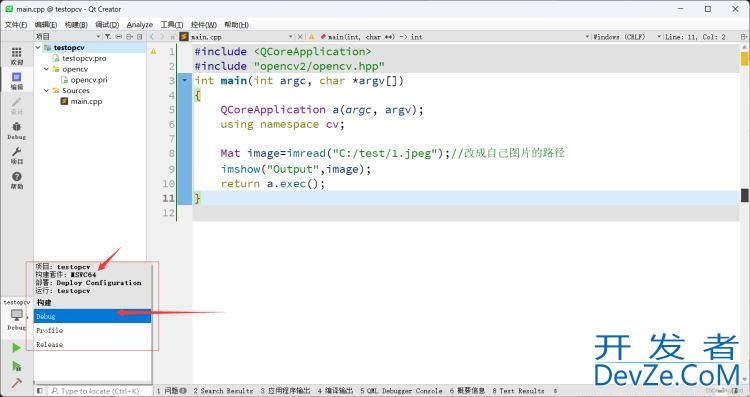The height and width of the screenshot is (397, 750).
Task: Click the Type to locate search field
Action: coord(99,391)
